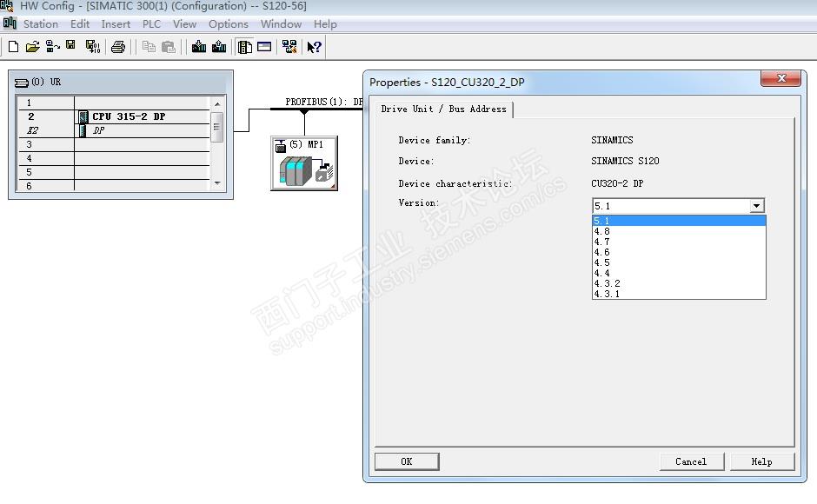The image size is (817, 504).
Task: Click the HW Config application icon in title bar
Action: pos(7,6)
